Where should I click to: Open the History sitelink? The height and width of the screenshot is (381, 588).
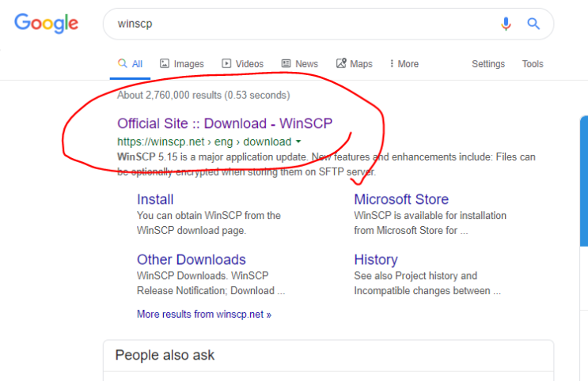click(x=376, y=259)
